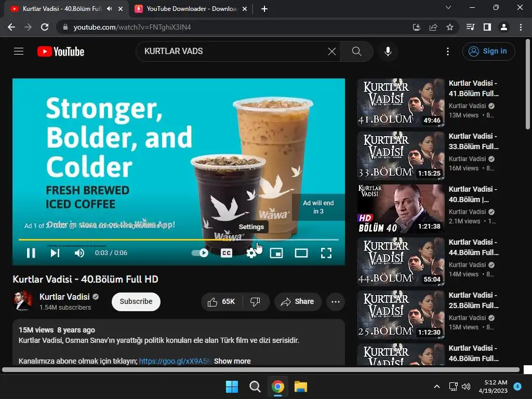Viewport: 532px width, 399px height.
Task: Click the address bar URL
Action: click(132, 27)
